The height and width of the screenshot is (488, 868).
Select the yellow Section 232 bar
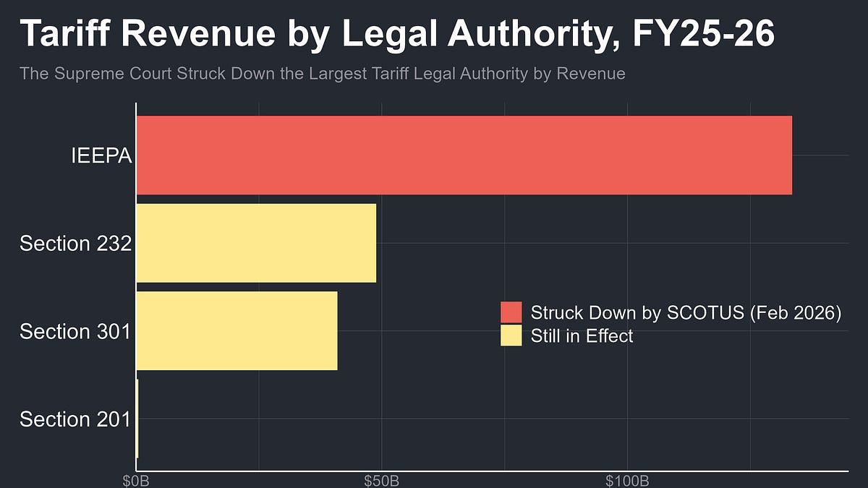click(256, 243)
